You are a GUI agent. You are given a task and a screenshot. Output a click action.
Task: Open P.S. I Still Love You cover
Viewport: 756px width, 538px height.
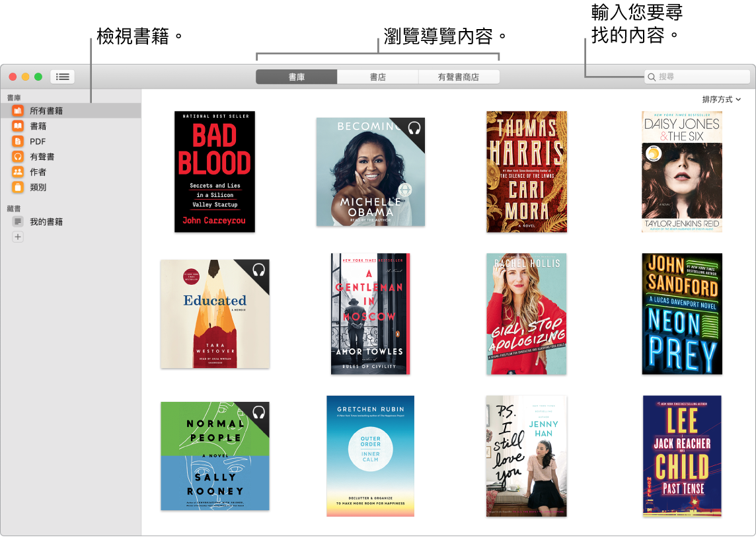point(527,456)
